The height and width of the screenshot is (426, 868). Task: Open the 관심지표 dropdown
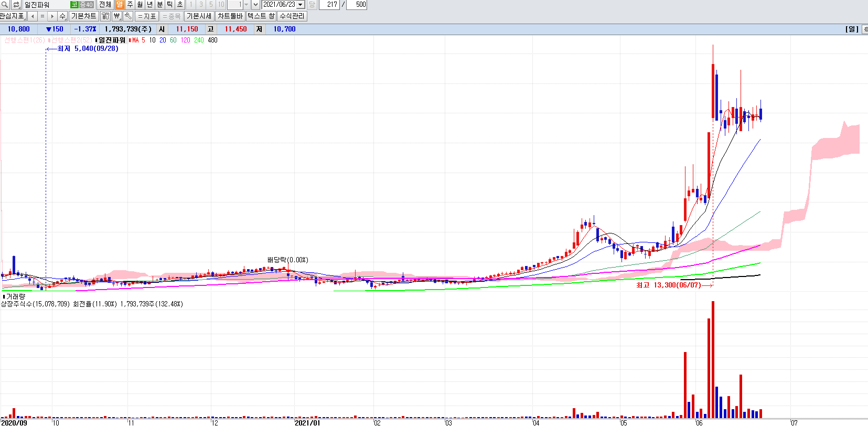coord(13,16)
